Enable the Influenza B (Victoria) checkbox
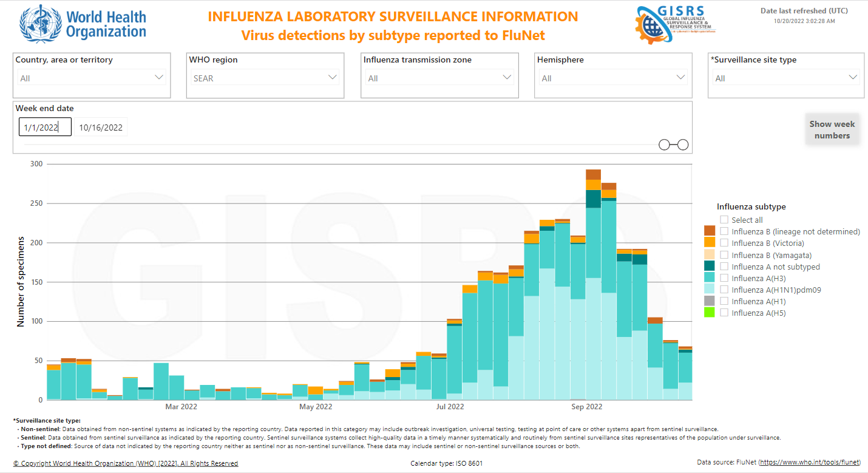 click(724, 243)
